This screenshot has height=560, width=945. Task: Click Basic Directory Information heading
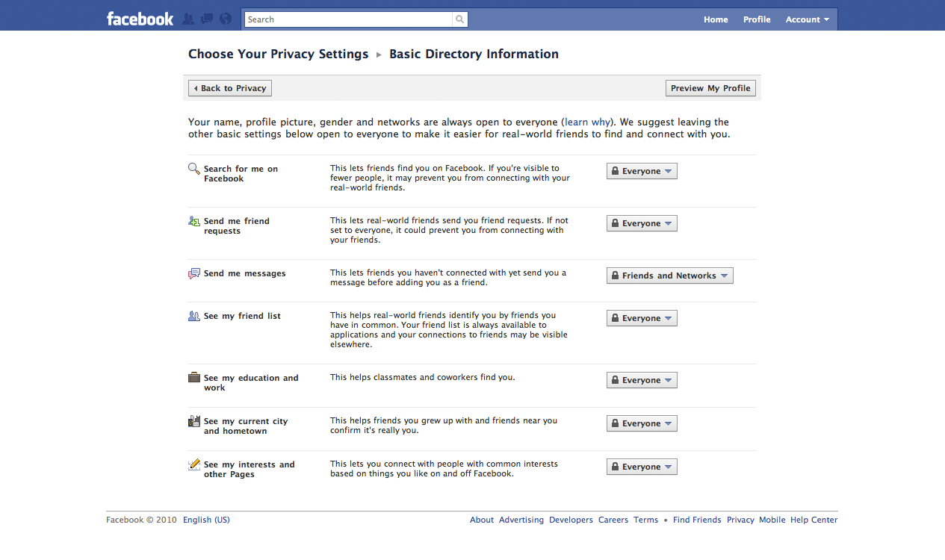point(474,54)
